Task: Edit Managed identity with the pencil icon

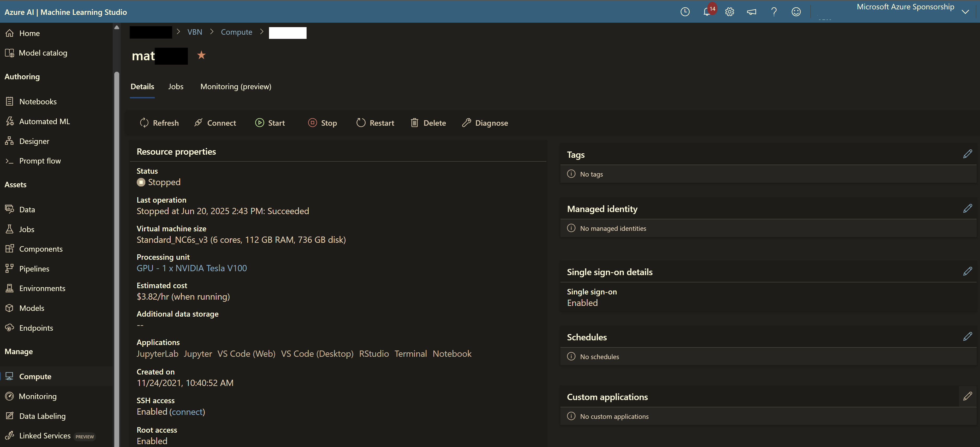Action: (x=967, y=208)
